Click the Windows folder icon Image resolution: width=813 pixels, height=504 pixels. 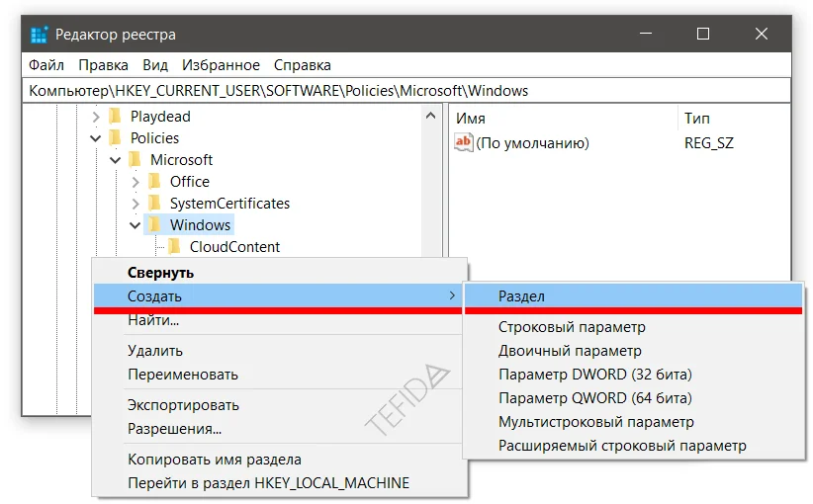[x=154, y=224]
